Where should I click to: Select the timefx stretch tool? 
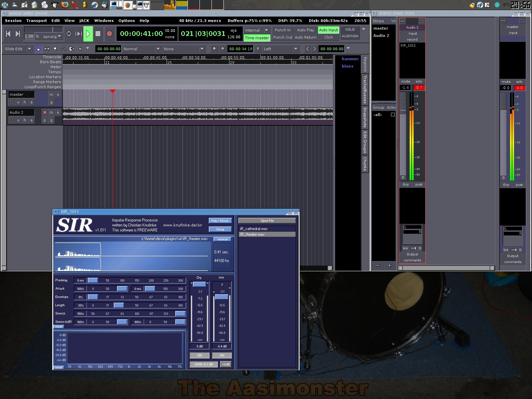point(71,49)
